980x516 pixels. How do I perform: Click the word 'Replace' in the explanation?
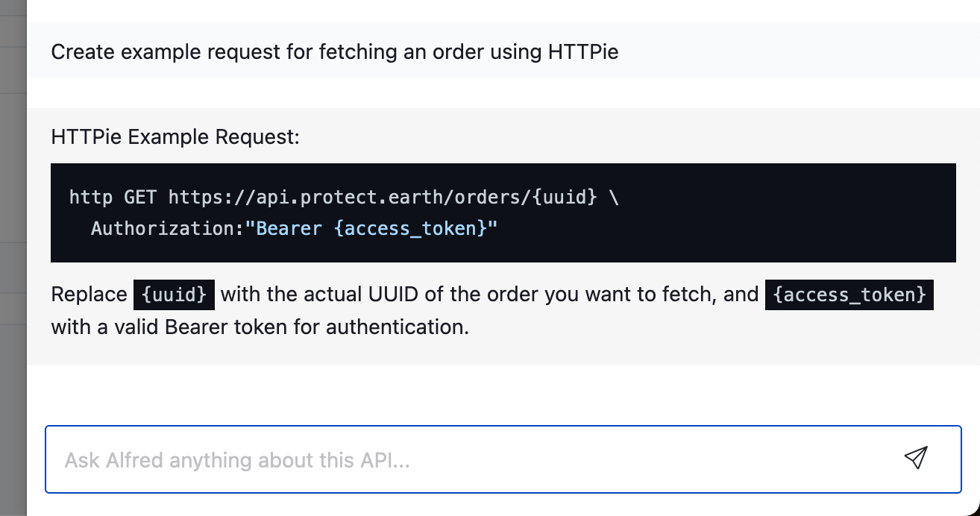[89, 295]
